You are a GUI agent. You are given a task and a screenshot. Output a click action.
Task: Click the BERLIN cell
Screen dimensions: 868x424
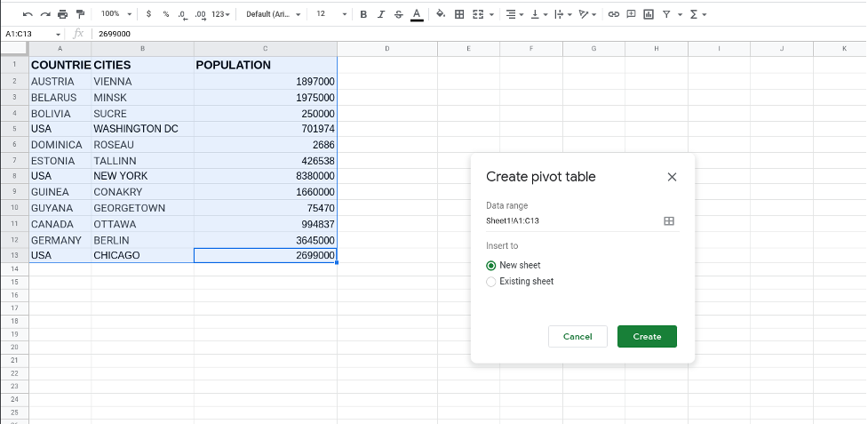click(x=142, y=240)
